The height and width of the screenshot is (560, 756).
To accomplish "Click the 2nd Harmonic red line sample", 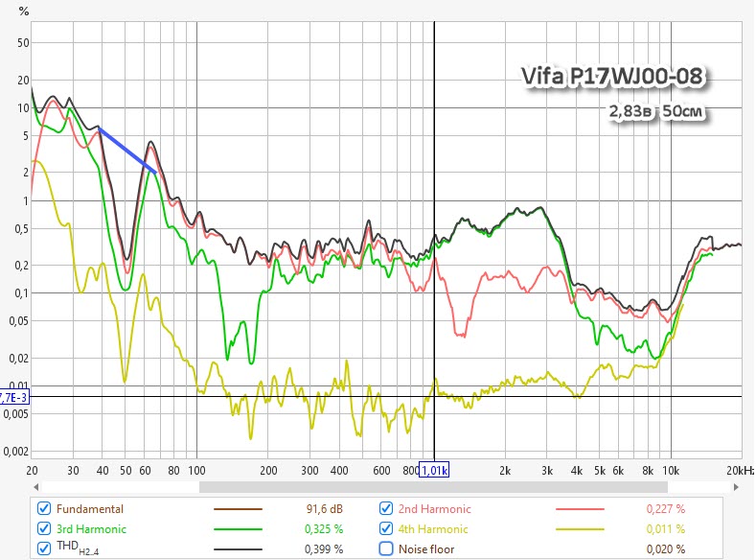I will [x=580, y=509].
